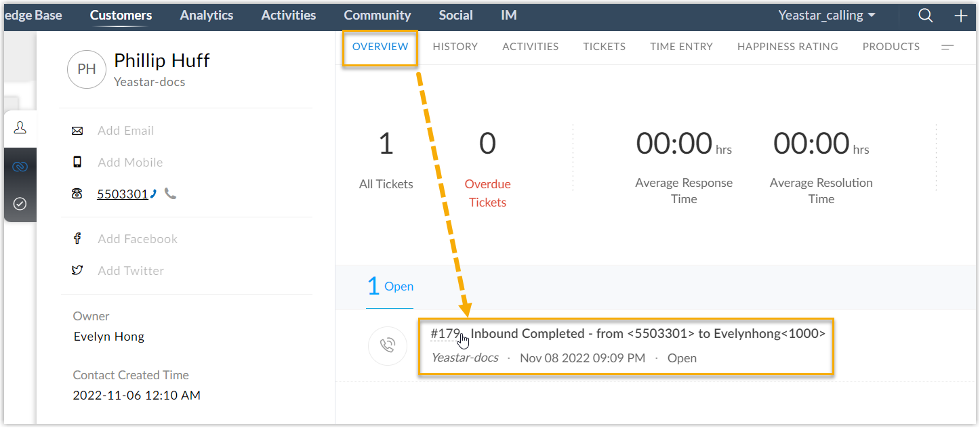Image resolution: width=980 pixels, height=428 pixels.
Task: Click the checkmark circle sidebar icon
Action: (x=20, y=203)
